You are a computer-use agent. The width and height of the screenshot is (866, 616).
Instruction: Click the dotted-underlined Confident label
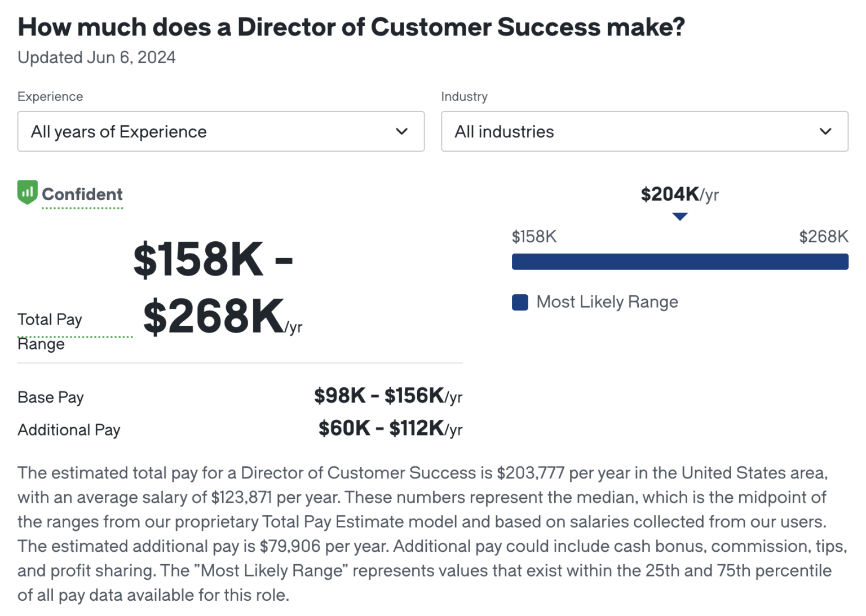point(82,194)
